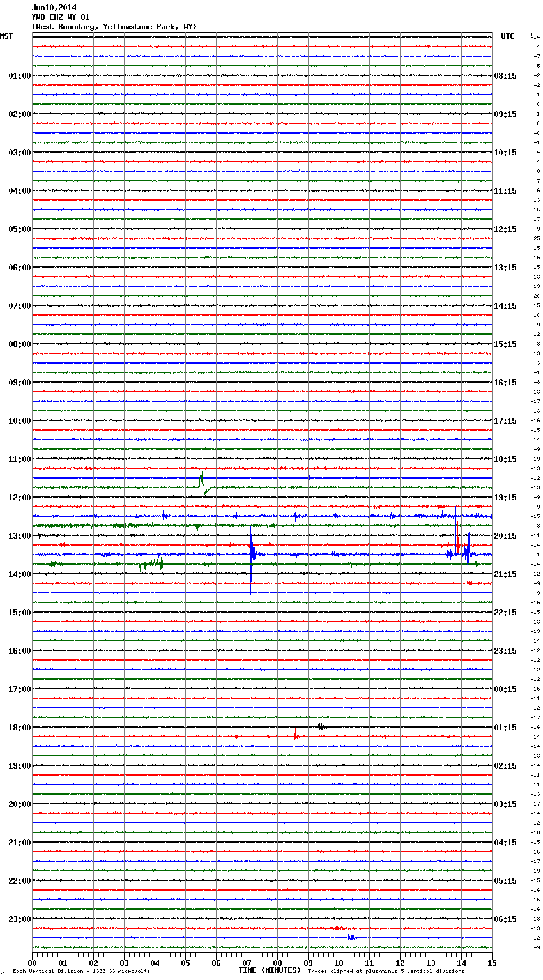Click the date text "Jun10,2014"
Screen dimensions: 543x980
point(54,8)
